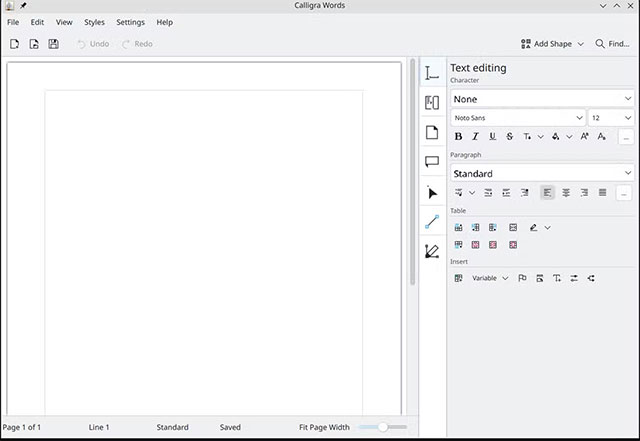
Task: Adjust the zoom slider in status bar
Action: pyautogui.click(x=382, y=427)
